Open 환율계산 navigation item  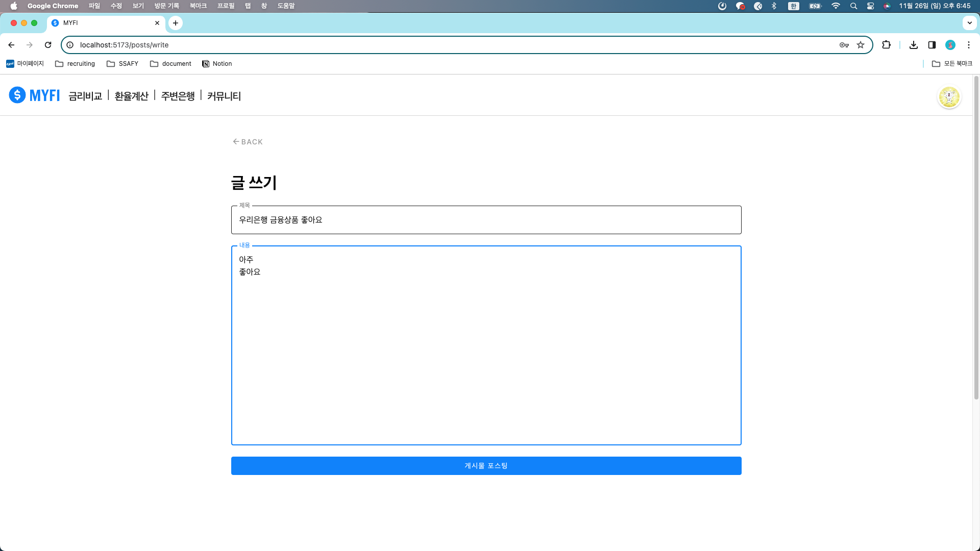point(131,96)
